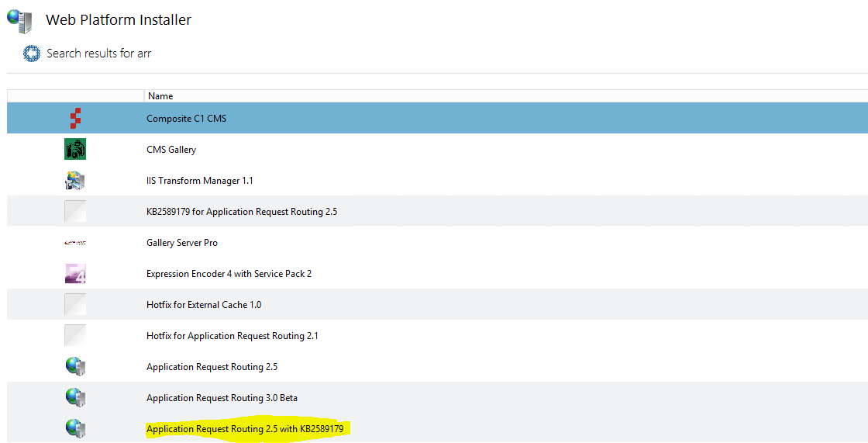This screenshot has height=443, width=868.
Task: Click the Gallery Server Pro logo icon
Action: pos(75,242)
